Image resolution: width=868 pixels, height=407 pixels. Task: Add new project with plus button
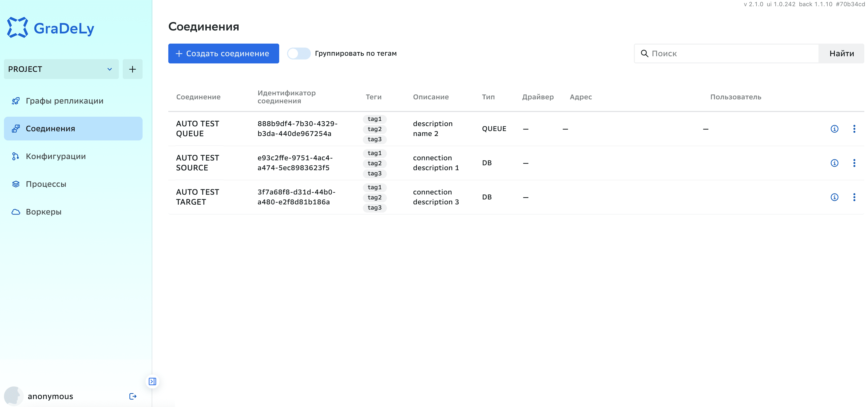click(132, 69)
